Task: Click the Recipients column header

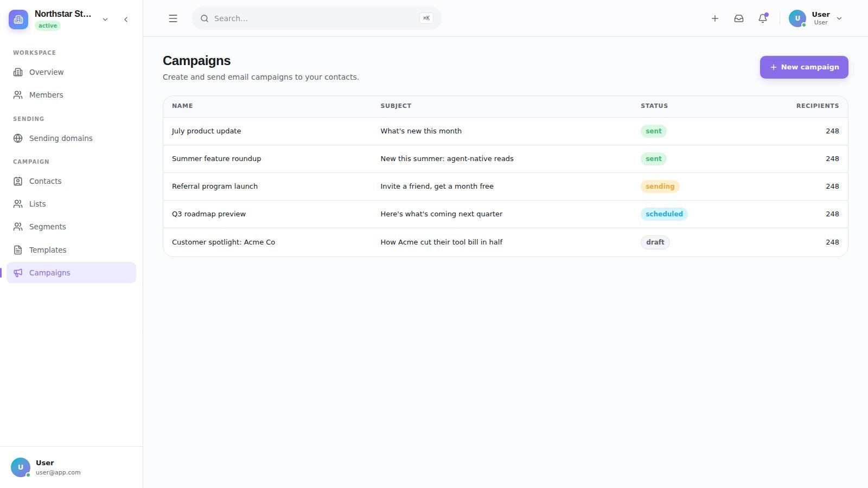Action: pos(818,106)
